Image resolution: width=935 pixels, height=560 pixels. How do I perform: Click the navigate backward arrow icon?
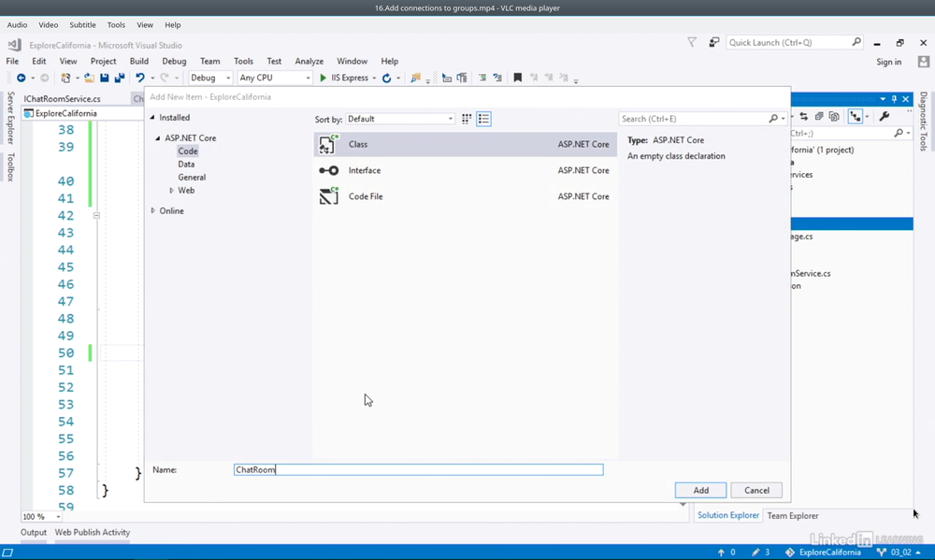click(22, 78)
